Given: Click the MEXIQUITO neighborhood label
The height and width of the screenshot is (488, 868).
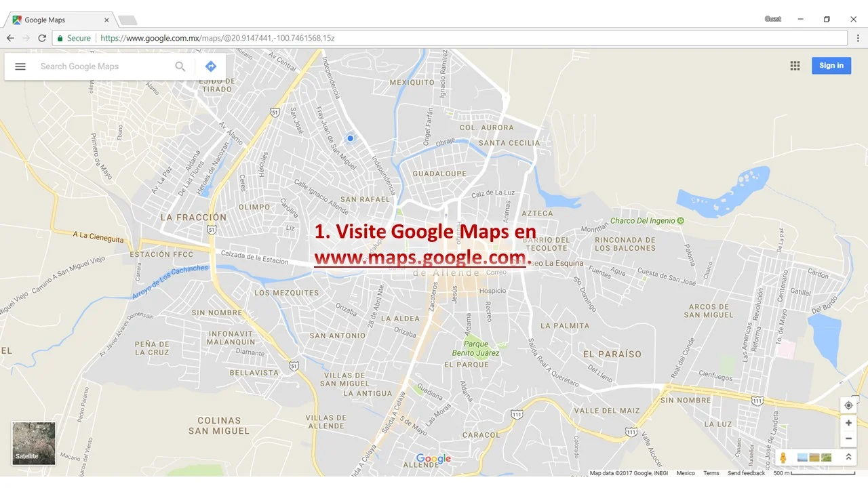Looking at the screenshot, I should 412,82.
